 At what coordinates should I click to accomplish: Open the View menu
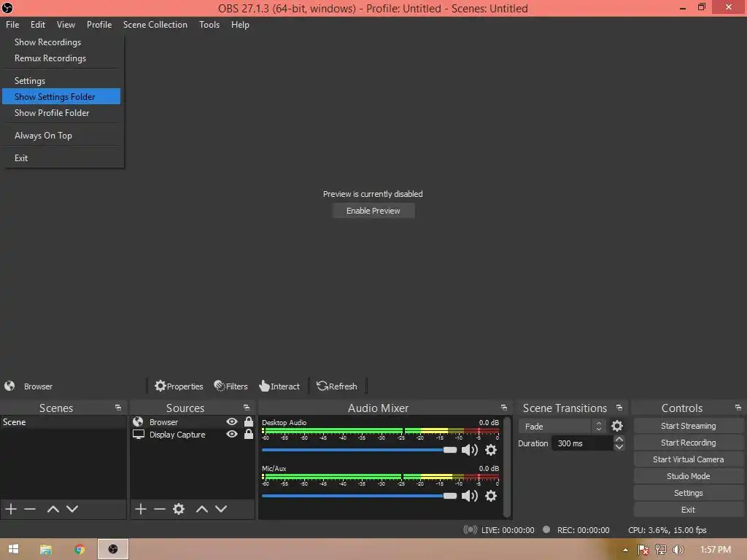tap(66, 24)
